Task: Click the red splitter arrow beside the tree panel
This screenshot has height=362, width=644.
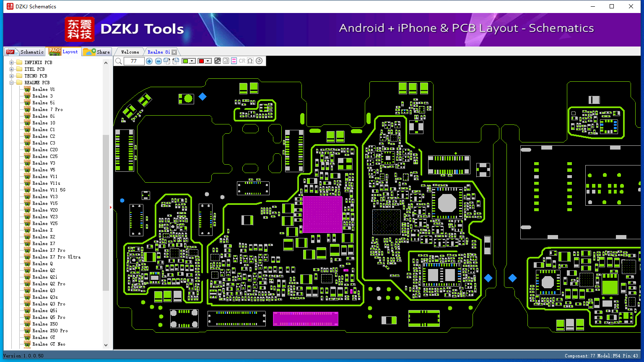Action: [111, 207]
